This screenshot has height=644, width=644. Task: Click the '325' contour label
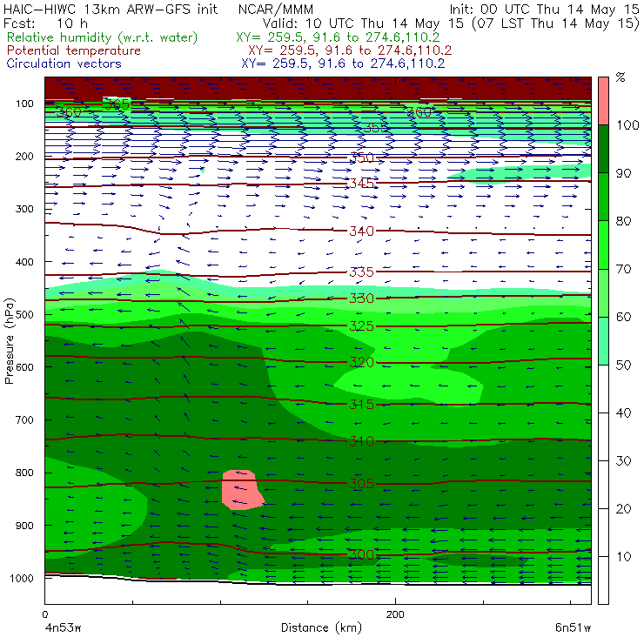point(361,326)
